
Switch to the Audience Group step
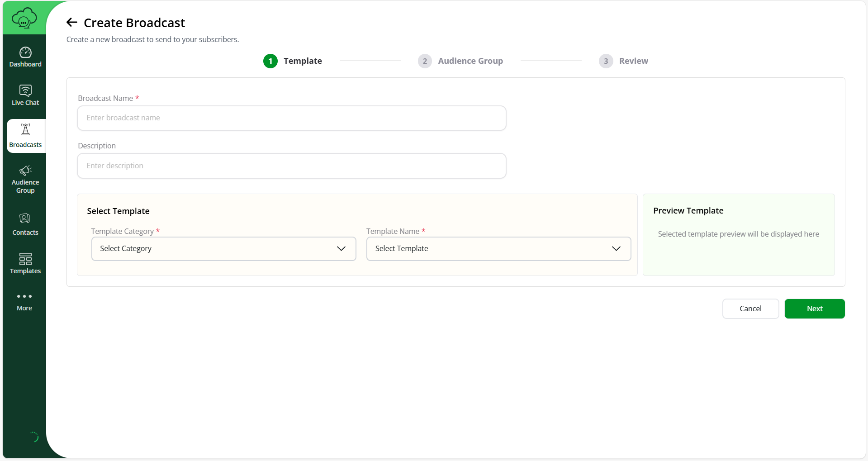(470, 61)
